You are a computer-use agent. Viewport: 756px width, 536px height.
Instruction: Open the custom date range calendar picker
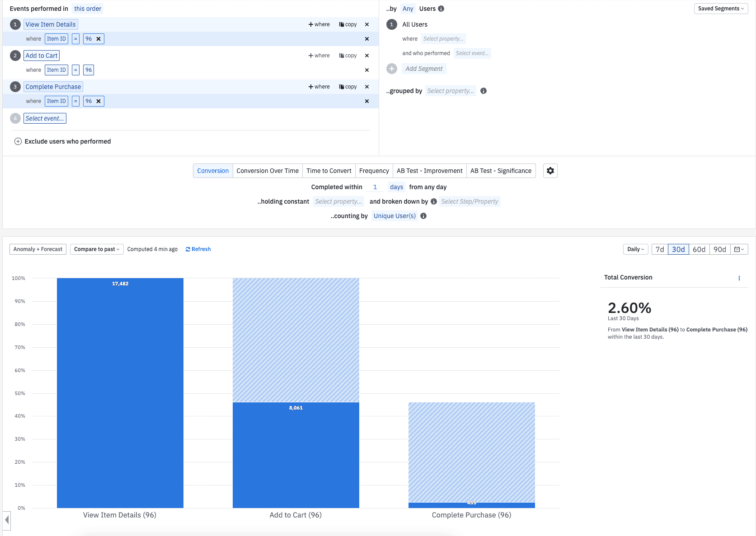click(x=739, y=249)
